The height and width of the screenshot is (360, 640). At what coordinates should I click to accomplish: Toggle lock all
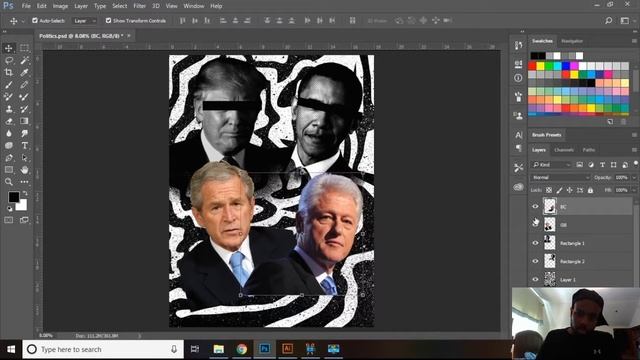590,190
